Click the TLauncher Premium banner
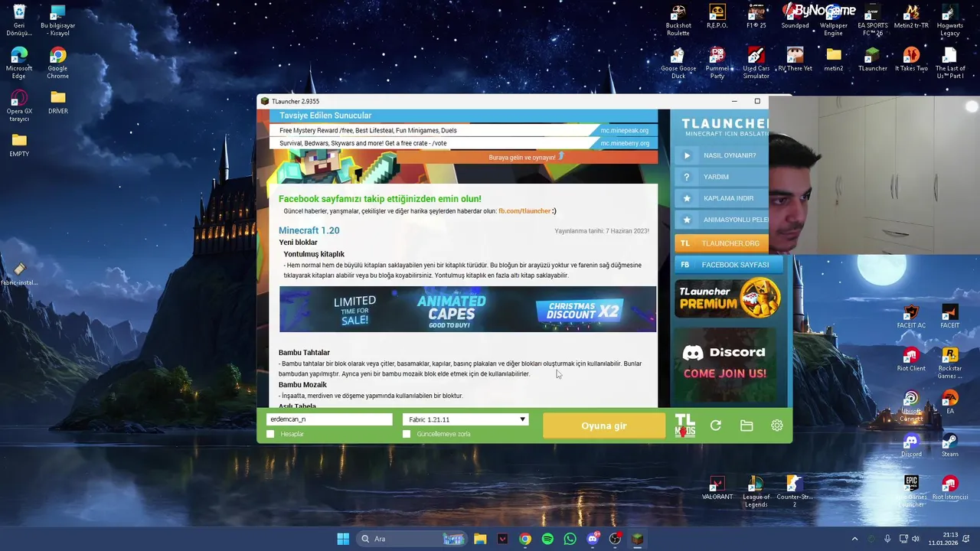Image resolution: width=980 pixels, height=551 pixels. pyautogui.click(x=727, y=298)
